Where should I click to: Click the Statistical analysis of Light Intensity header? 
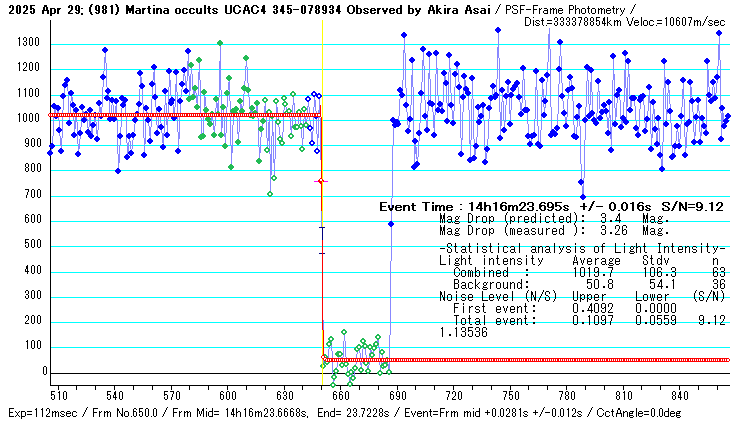pyautogui.click(x=582, y=248)
